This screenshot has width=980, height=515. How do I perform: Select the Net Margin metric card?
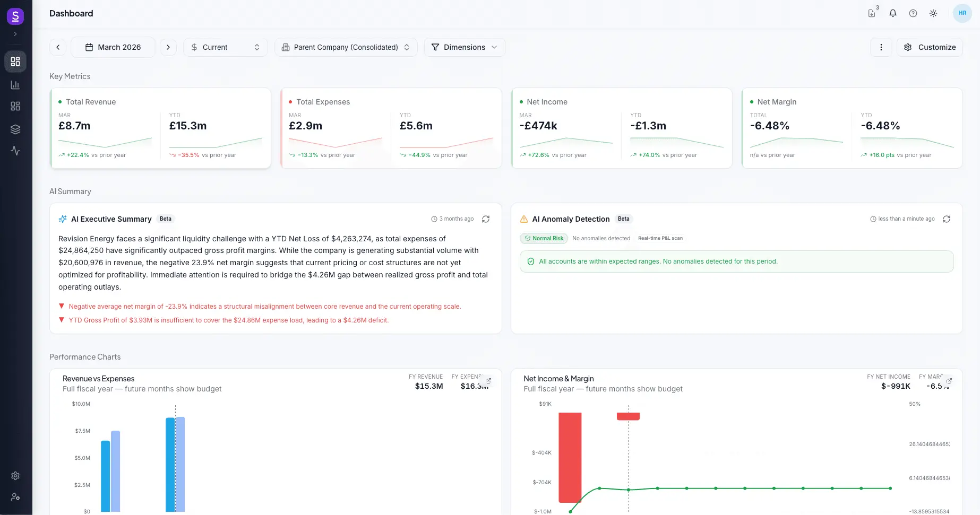(x=852, y=128)
